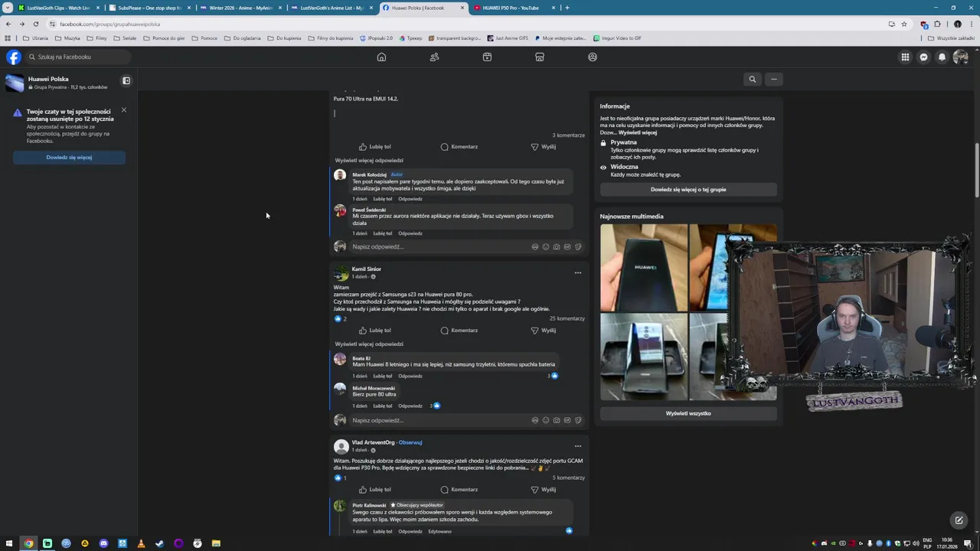
Task: Open the Windows Start menu
Action: 10,543
